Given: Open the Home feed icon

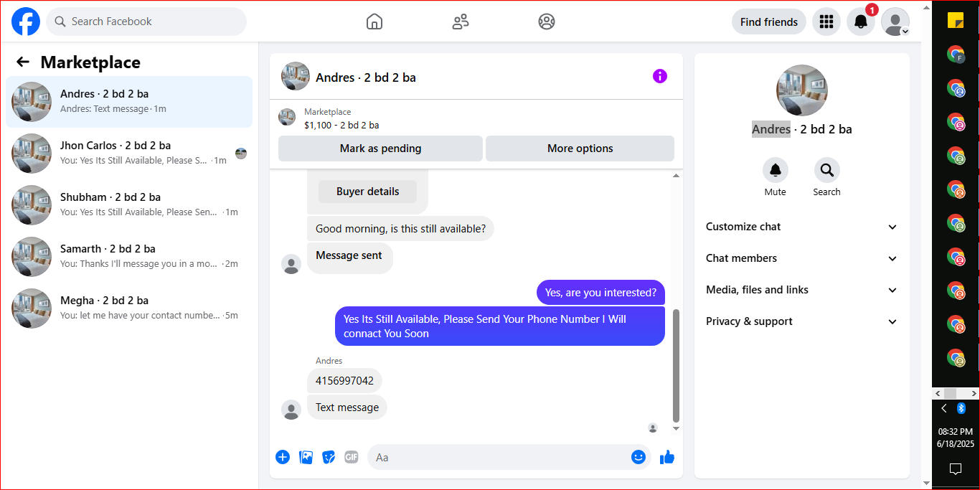Looking at the screenshot, I should click(374, 22).
